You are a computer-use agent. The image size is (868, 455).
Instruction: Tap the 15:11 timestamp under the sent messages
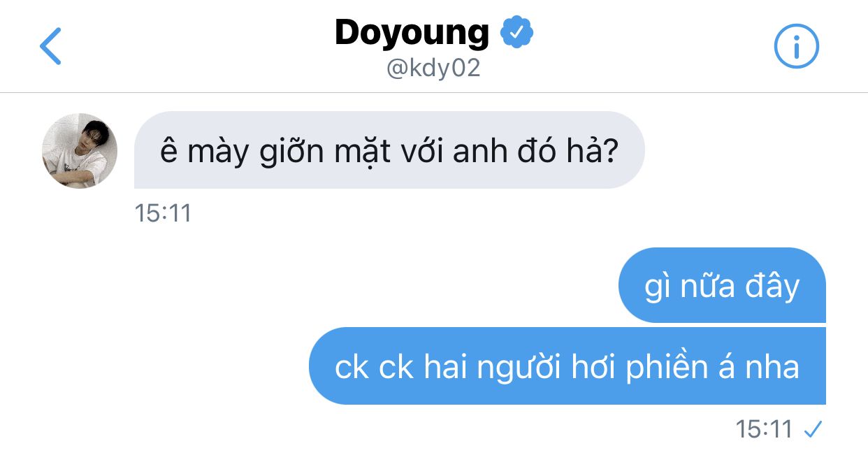pyautogui.click(x=764, y=429)
